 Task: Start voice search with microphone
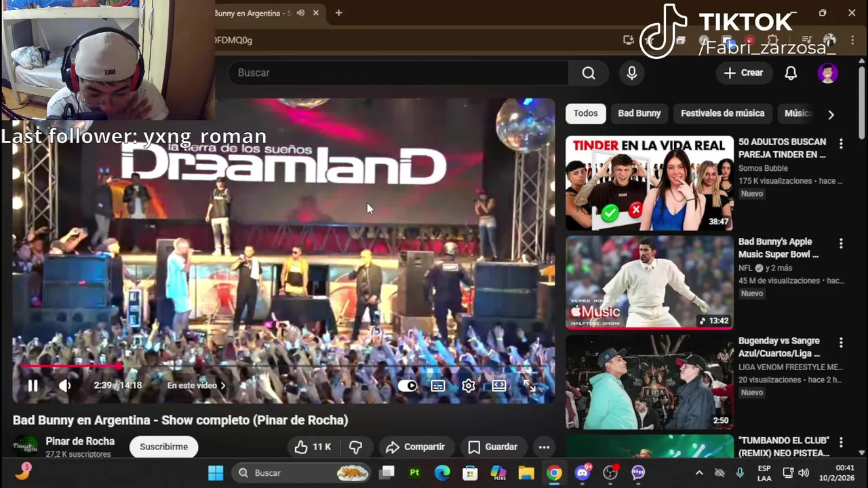coord(632,73)
